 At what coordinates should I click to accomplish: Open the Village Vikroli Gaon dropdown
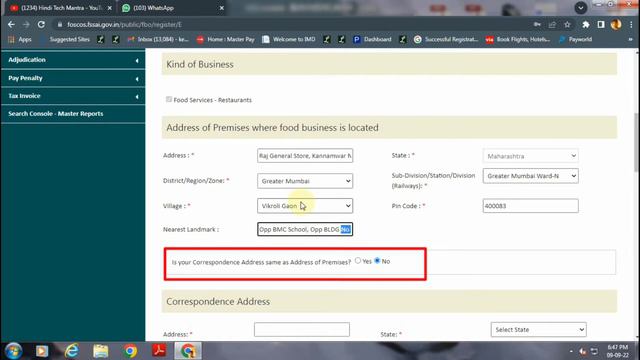305,206
